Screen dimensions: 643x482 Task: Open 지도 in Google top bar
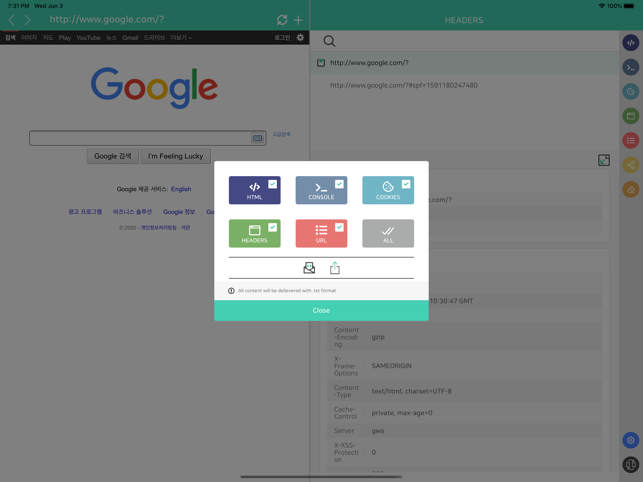(x=48, y=38)
